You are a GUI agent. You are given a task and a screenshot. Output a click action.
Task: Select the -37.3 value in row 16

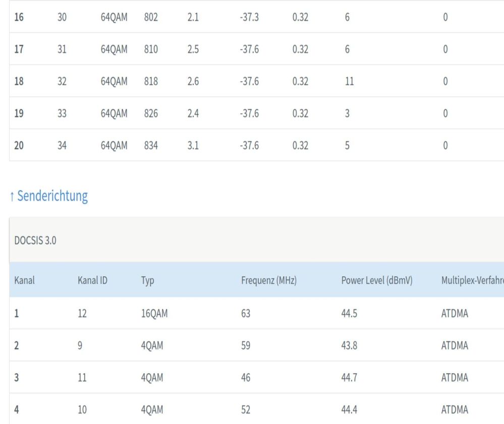[251, 17]
